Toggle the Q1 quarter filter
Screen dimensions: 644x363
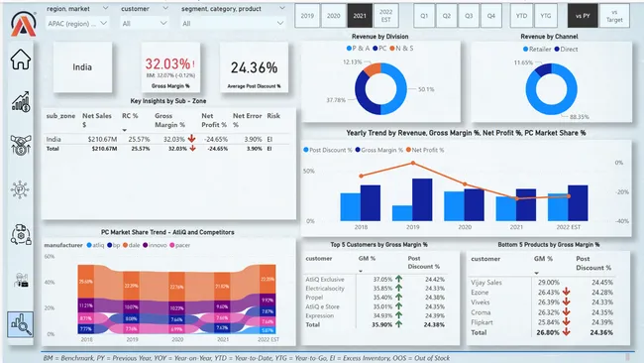coord(424,16)
